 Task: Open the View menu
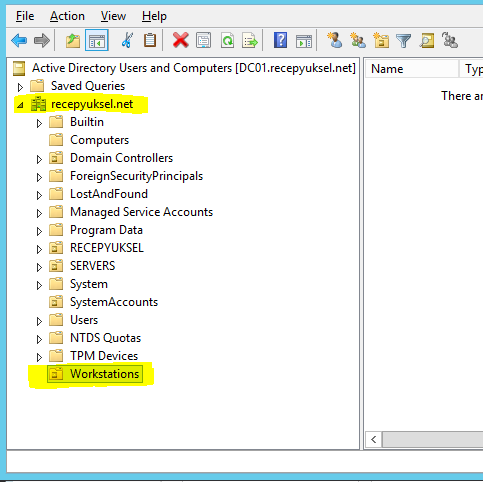pyautogui.click(x=113, y=16)
